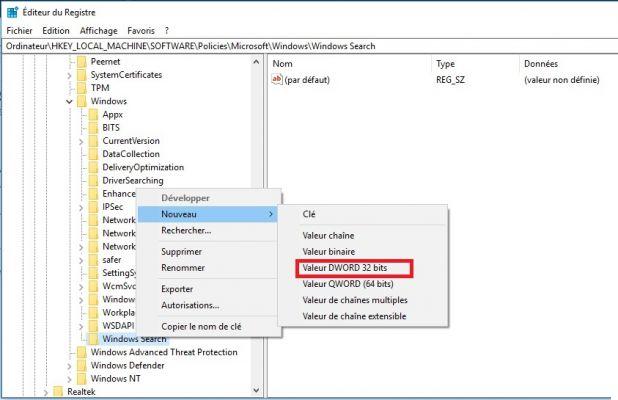This screenshot has height=400, width=618.
Task: Select the Windows Search folder icon
Action: [x=93, y=339]
